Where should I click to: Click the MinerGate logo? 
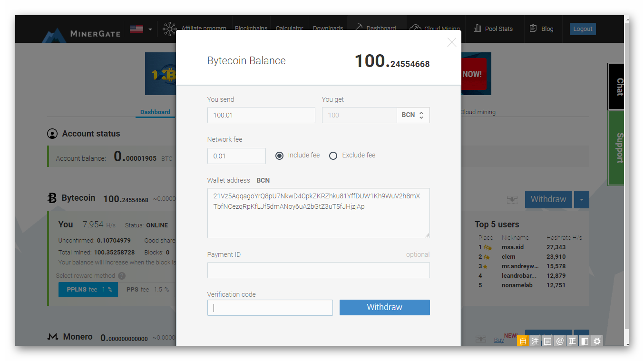click(x=81, y=34)
